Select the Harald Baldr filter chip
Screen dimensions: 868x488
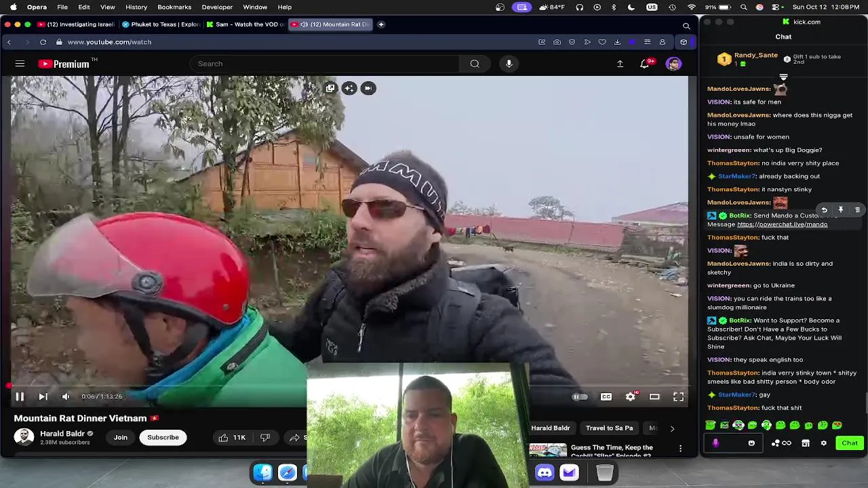click(551, 428)
